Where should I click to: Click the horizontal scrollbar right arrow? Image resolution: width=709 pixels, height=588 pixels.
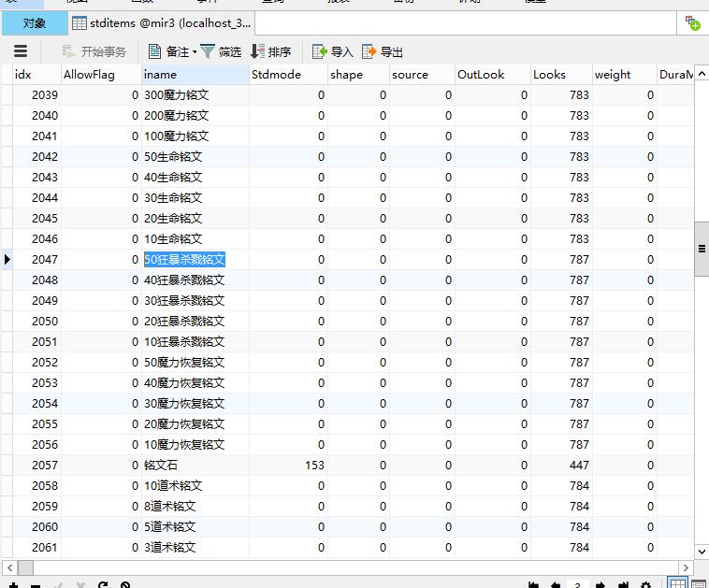[x=686, y=567]
